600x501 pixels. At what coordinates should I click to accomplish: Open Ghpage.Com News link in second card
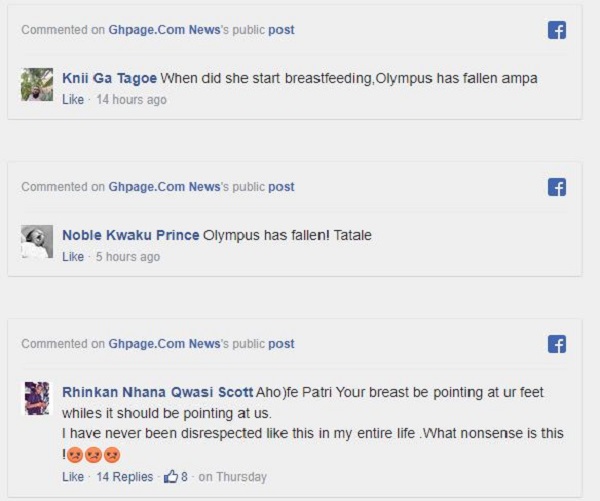pos(164,187)
